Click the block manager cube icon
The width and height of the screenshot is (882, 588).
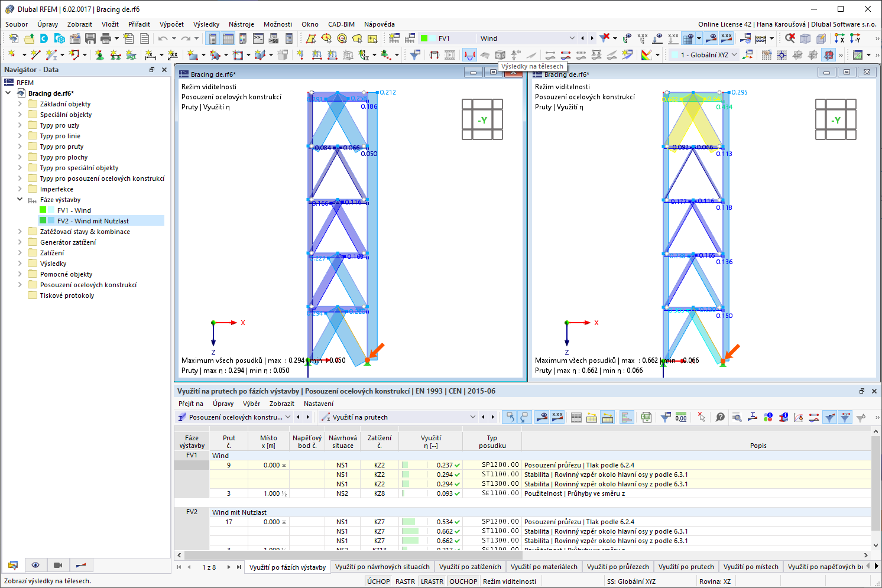pyautogui.click(x=60, y=38)
